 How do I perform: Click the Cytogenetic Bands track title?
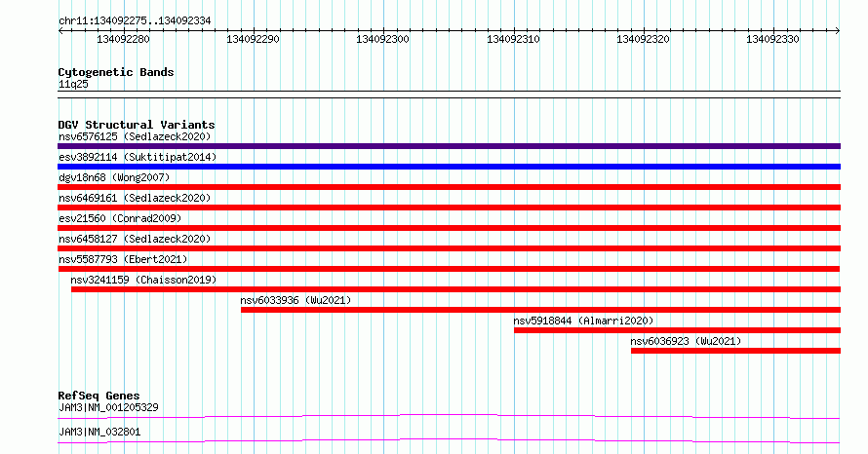(x=116, y=72)
